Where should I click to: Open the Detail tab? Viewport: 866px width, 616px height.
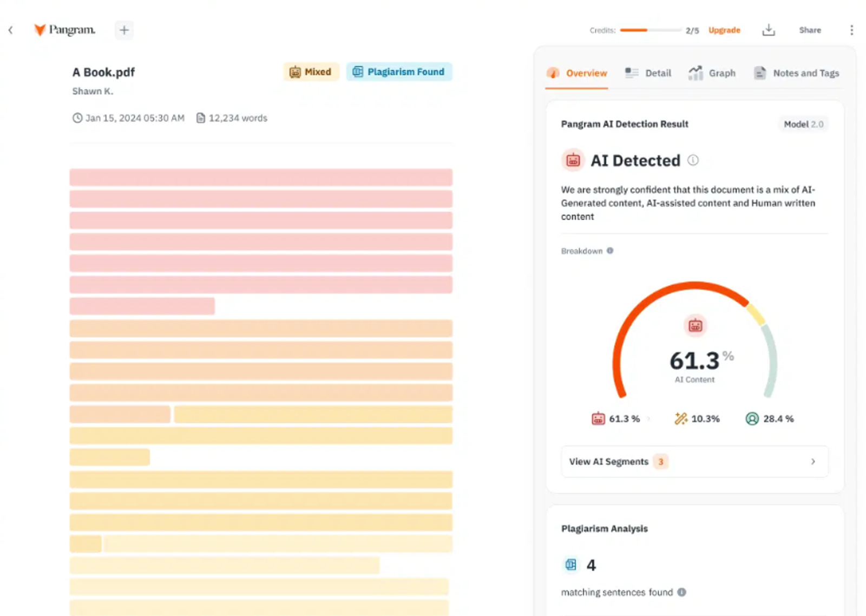coord(648,73)
